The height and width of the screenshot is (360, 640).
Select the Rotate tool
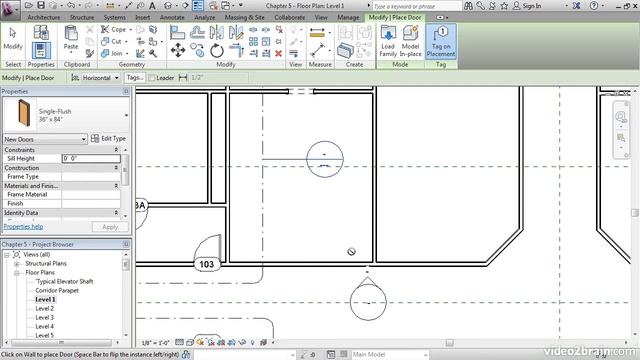[x=217, y=51]
